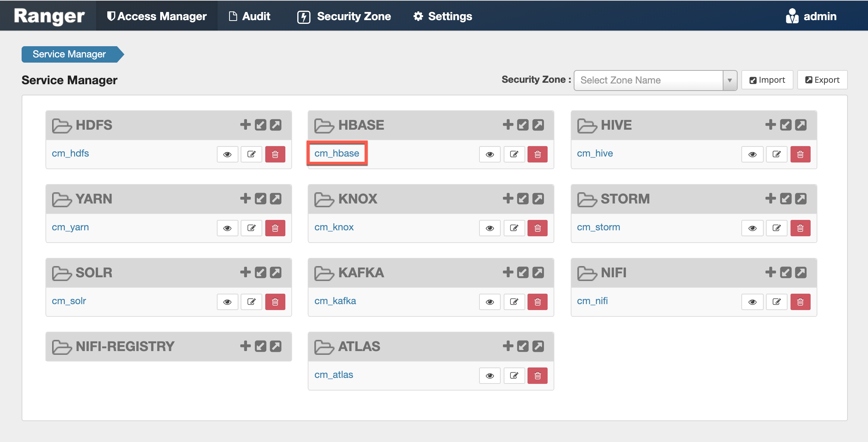
Task: Open the admin user menu
Action: click(x=811, y=16)
